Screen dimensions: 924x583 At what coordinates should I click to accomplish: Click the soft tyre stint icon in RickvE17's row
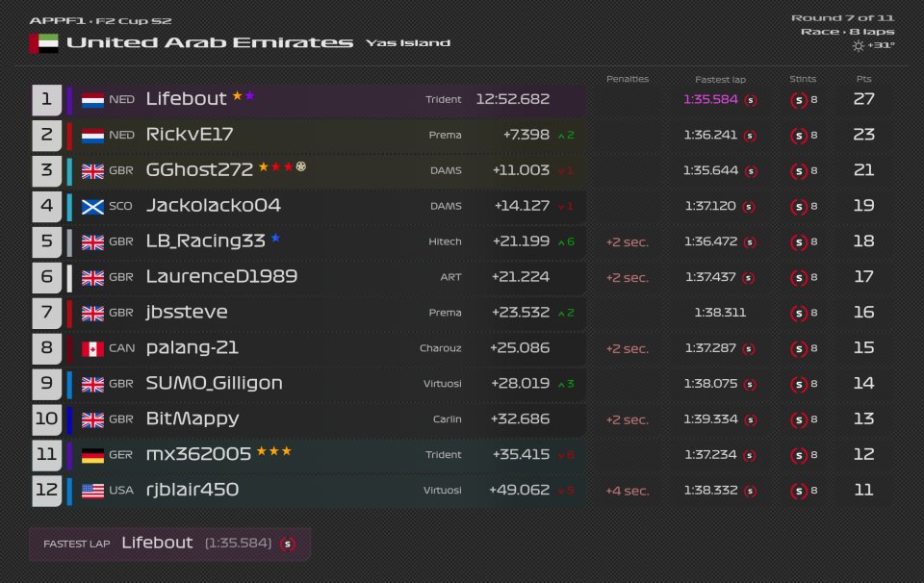click(799, 136)
